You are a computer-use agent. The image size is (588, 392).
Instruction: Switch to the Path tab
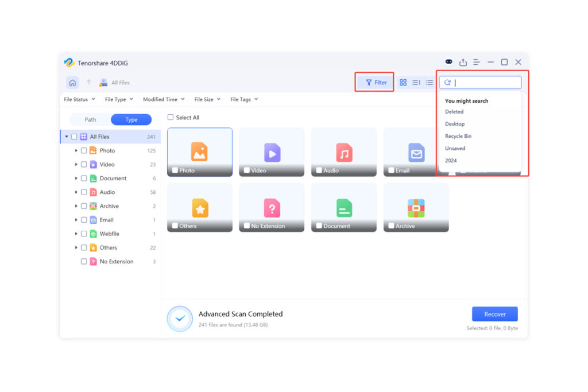pos(90,119)
